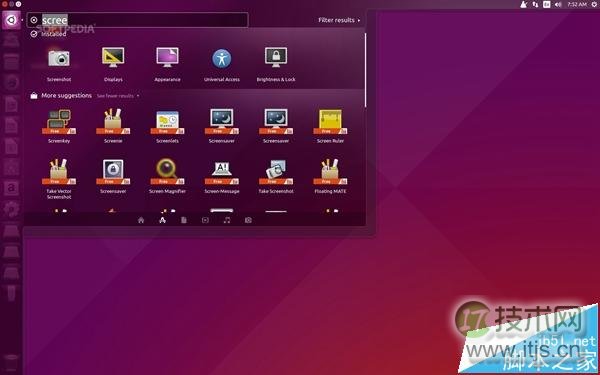
Task: Click the dash search field
Action: pos(138,20)
